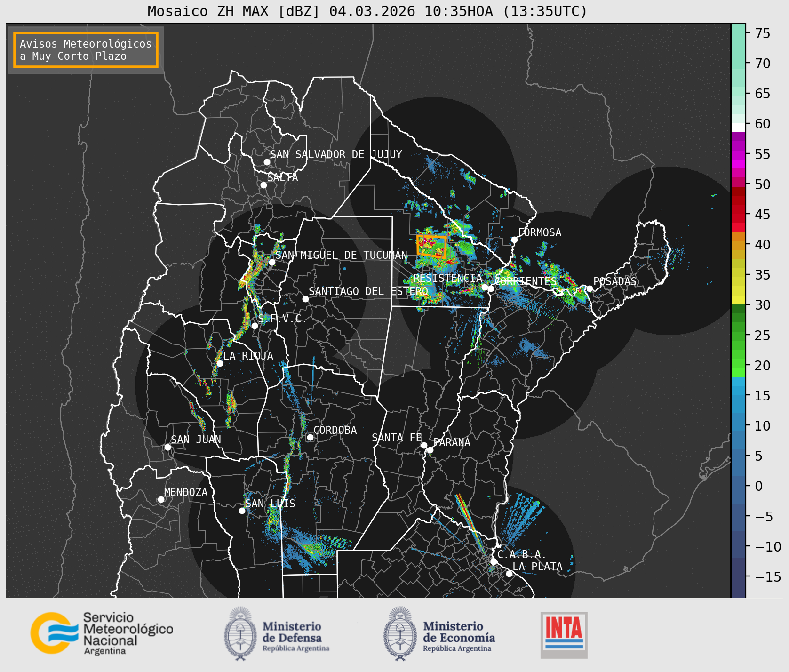Click the Mendoza city marker dot
789x672 pixels.
161,499
